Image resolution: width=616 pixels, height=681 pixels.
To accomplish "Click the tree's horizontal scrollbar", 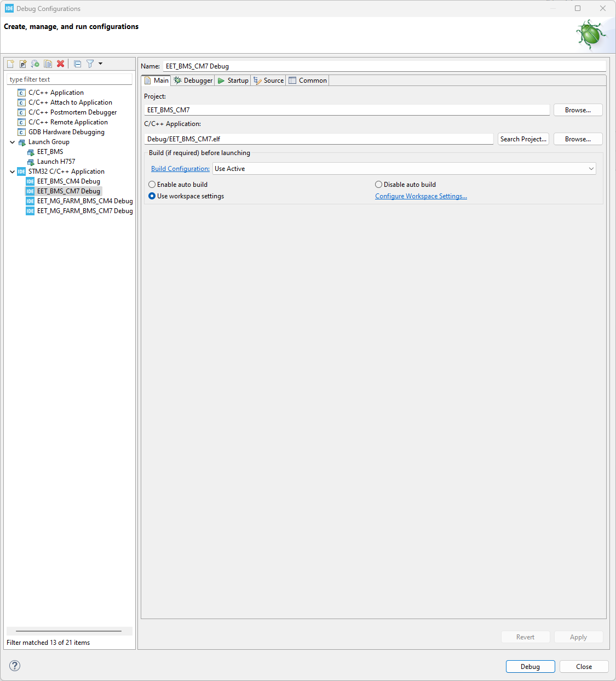I will pos(69,631).
